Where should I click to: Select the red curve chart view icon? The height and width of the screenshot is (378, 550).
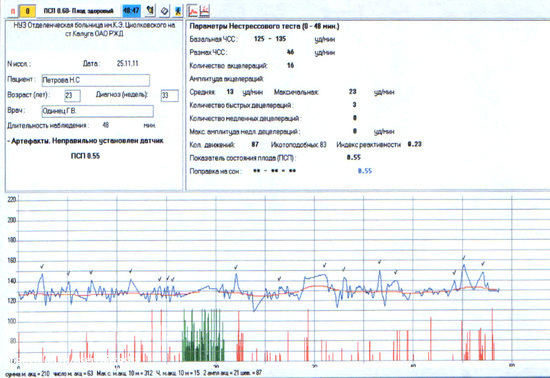tap(193, 11)
